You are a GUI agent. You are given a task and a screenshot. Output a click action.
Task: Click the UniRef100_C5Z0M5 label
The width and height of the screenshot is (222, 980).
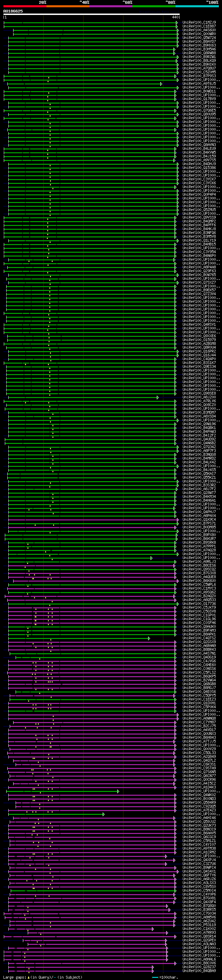point(199,72)
